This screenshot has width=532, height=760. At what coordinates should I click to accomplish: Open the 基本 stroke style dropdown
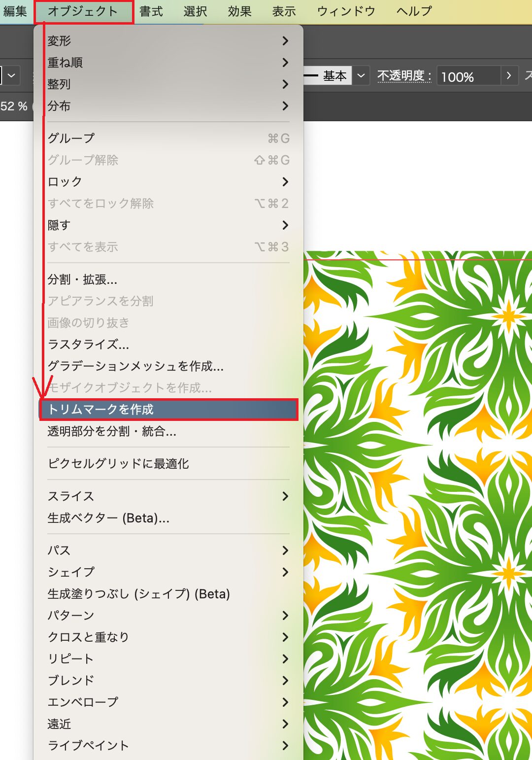coord(361,76)
